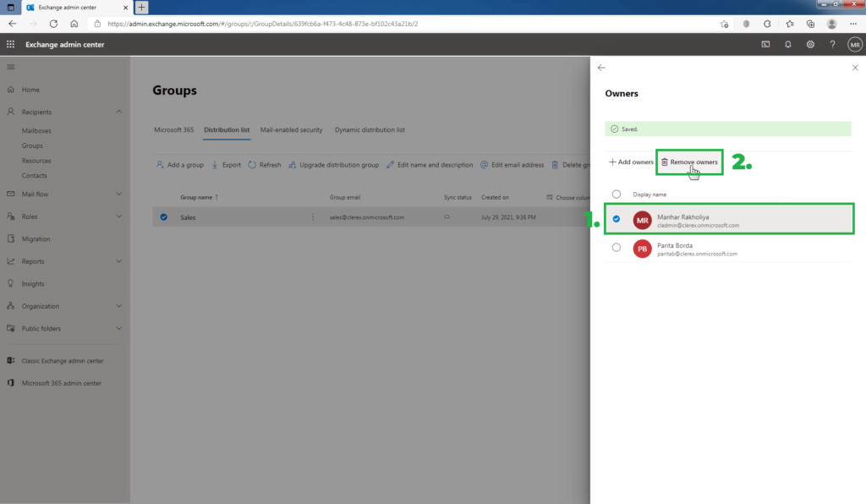The image size is (866, 504).
Task: Switch to Dynamic distribution list tab
Action: (x=370, y=129)
